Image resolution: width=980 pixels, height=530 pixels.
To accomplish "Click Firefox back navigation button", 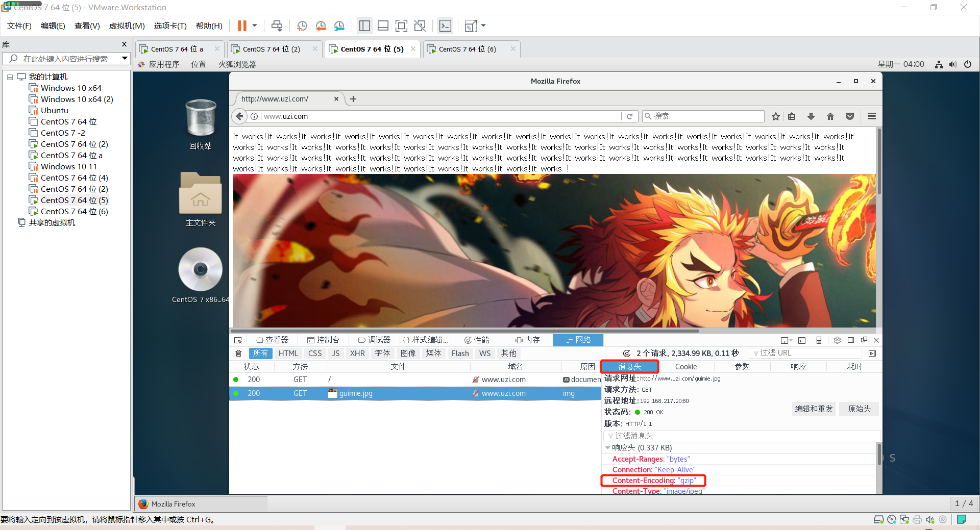I will click(239, 116).
